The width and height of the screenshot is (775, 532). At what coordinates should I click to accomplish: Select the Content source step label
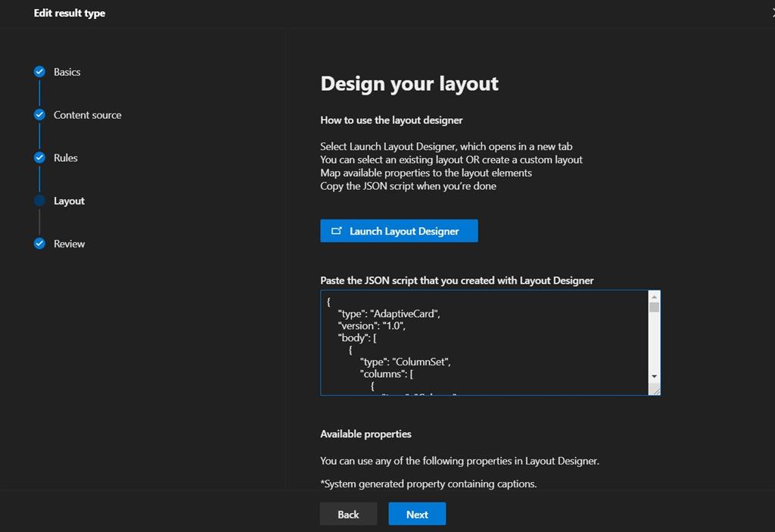click(x=87, y=115)
